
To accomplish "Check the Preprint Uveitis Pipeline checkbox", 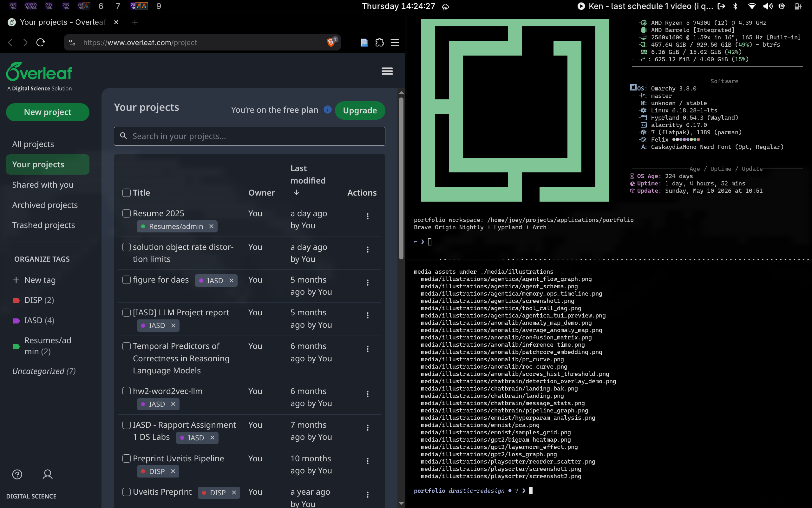I will coord(127,458).
